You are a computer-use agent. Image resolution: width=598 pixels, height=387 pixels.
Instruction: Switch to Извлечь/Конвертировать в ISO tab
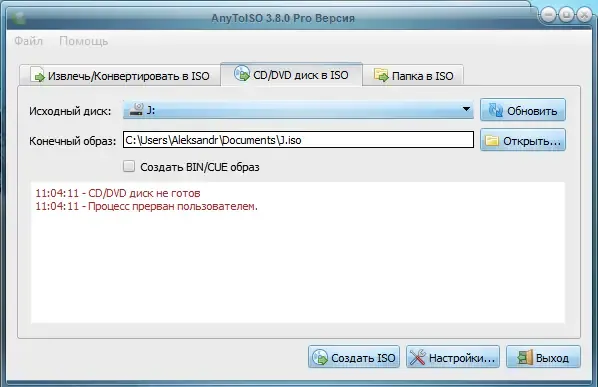[x=120, y=75]
